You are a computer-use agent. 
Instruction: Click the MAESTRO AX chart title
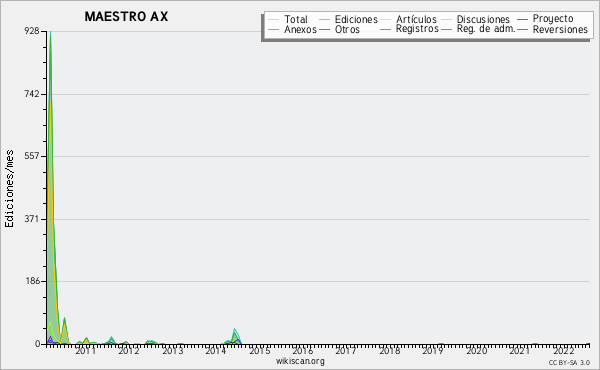click(x=126, y=16)
